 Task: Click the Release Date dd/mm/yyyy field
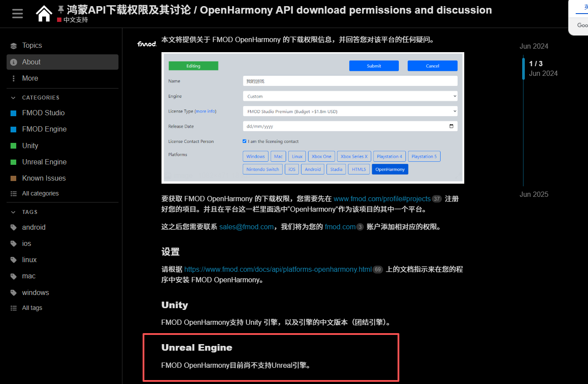(x=350, y=126)
